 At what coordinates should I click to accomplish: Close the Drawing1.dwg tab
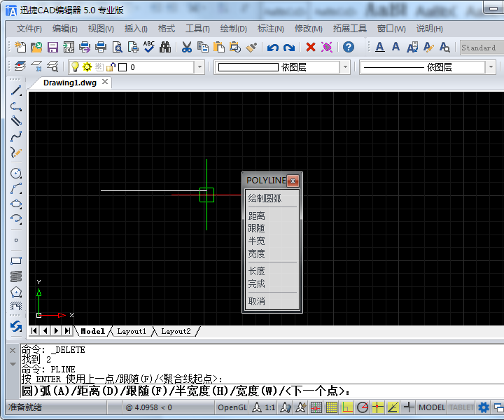pyautogui.click(x=105, y=82)
